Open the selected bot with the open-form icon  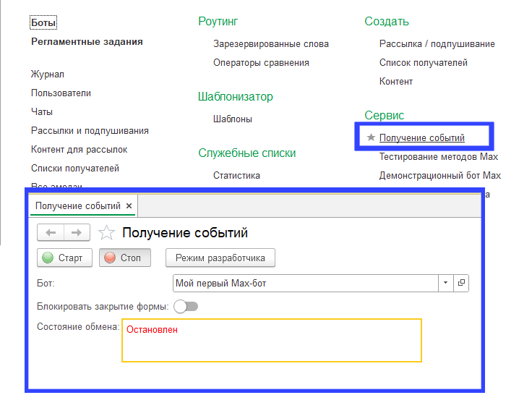click(461, 283)
